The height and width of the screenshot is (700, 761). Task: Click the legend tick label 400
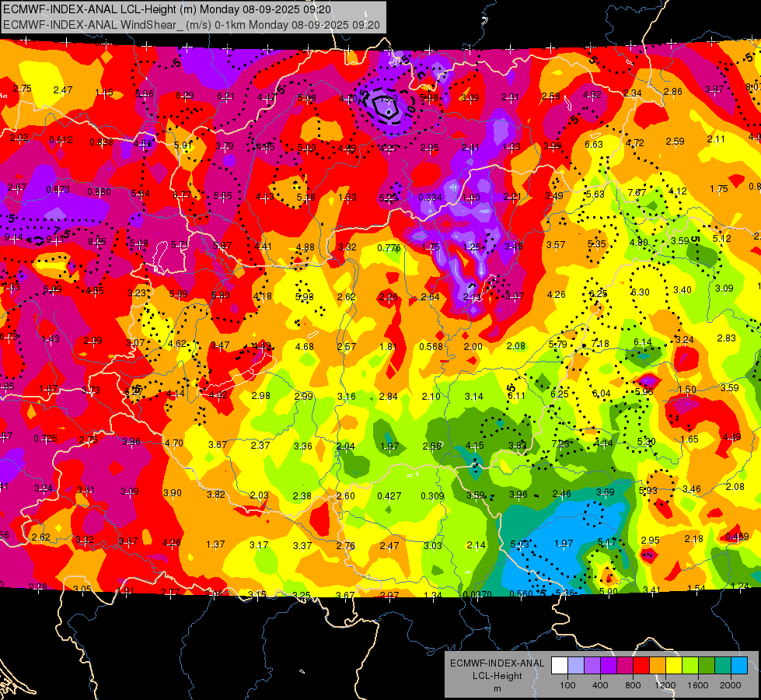[x=600, y=685]
